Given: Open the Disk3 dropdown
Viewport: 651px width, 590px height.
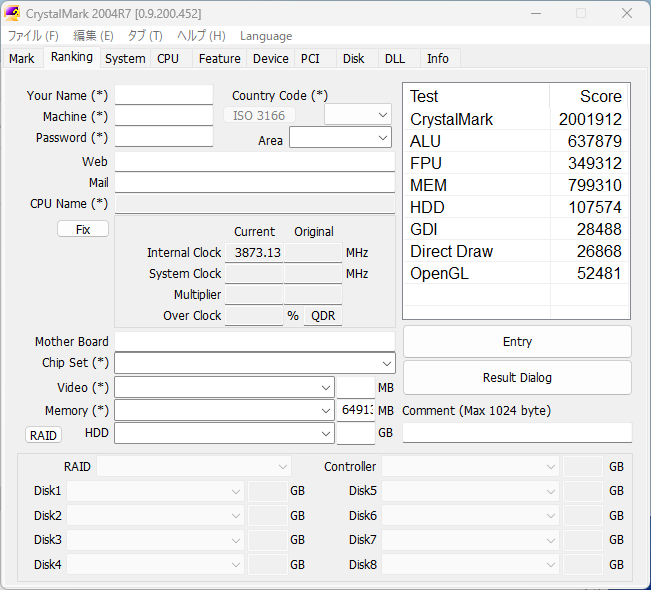Looking at the screenshot, I should (x=155, y=540).
